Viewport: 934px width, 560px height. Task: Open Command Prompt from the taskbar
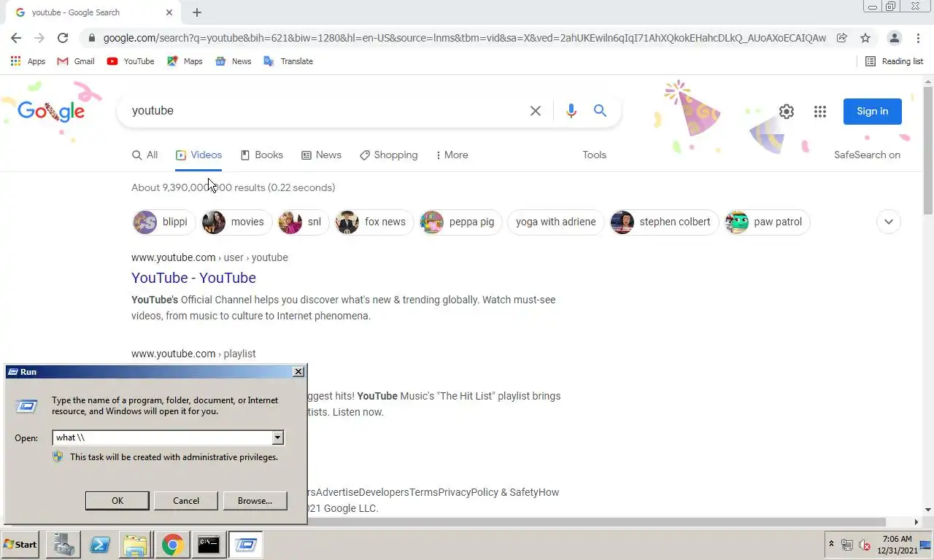pos(209,545)
